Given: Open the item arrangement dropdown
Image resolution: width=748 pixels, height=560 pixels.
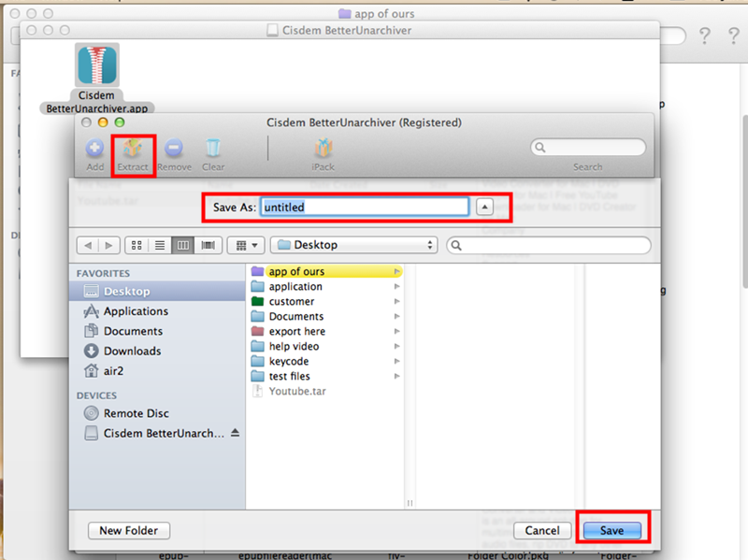Looking at the screenshot, I should point(246,246).
